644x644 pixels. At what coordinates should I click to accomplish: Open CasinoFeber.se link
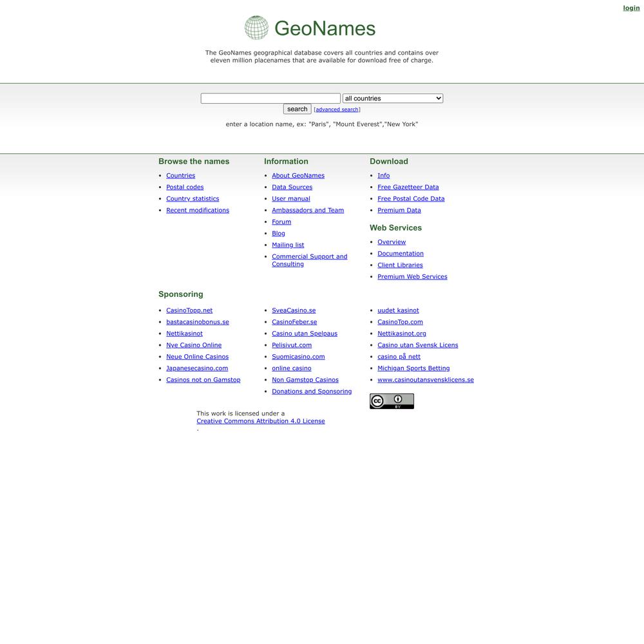[294, 321]
